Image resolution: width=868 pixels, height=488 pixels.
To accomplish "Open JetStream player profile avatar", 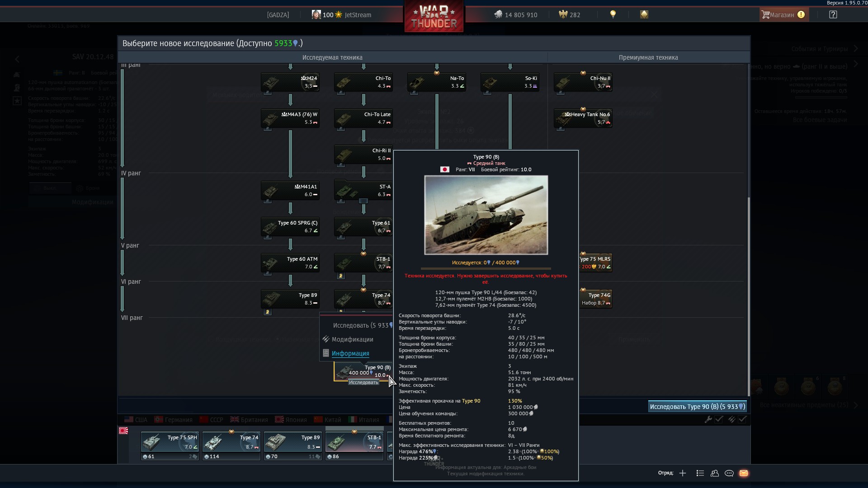I will click(x=316, y=14).
